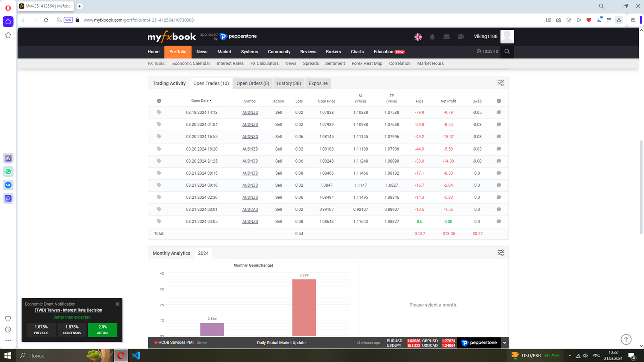Open sidebar history clock icon
The image size is (644, 362).
[x=8, y=330]
